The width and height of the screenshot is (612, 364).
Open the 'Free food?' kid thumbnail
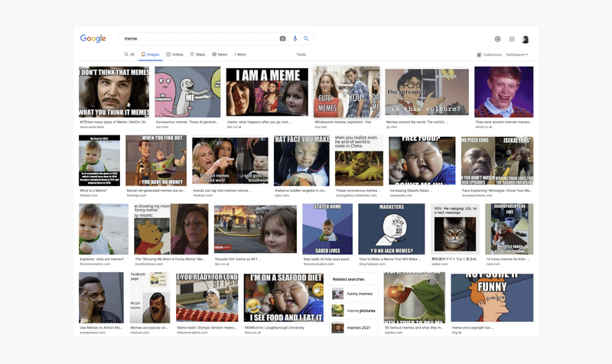pos(422,161)
